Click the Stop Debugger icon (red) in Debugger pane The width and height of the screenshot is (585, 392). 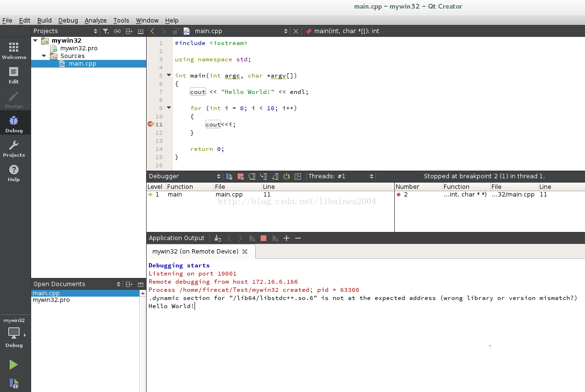tap(241, 176)
